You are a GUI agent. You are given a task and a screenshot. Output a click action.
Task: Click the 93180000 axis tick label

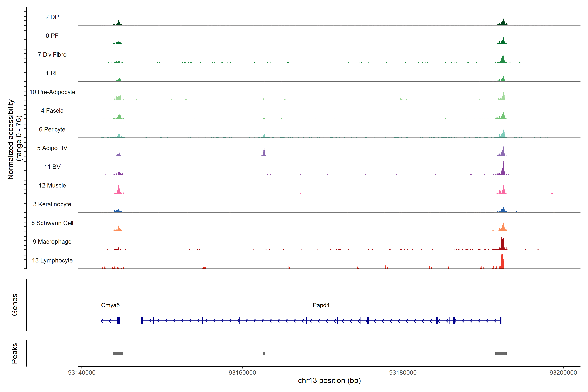click(x=403, y=373)
